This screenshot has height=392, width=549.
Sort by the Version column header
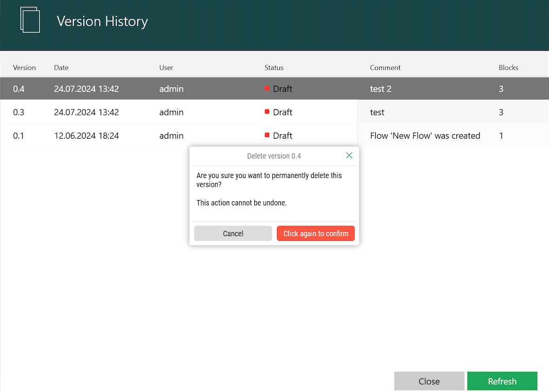(x=24, y=68)
